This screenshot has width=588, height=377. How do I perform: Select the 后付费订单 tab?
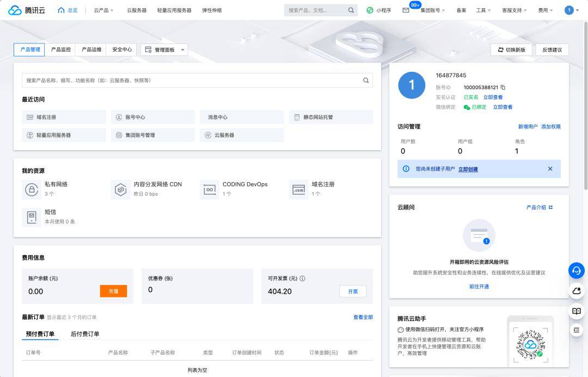(x=85, y=333)
